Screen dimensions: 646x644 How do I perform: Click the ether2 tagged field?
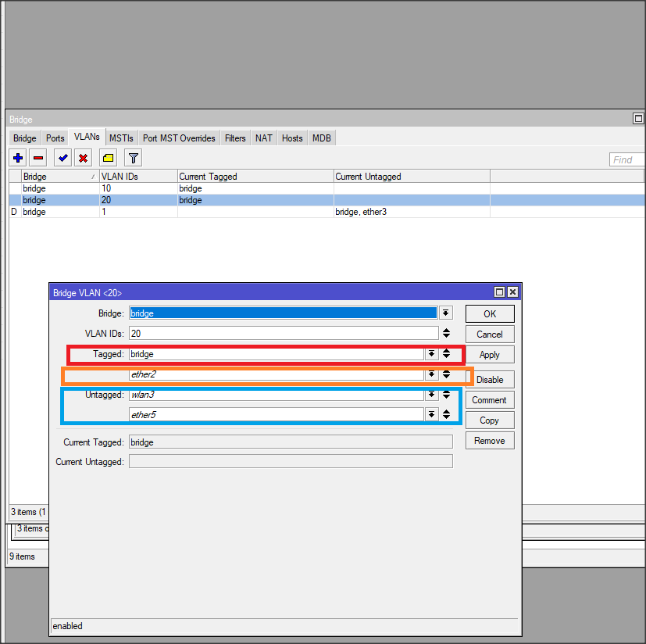(277, 374)
